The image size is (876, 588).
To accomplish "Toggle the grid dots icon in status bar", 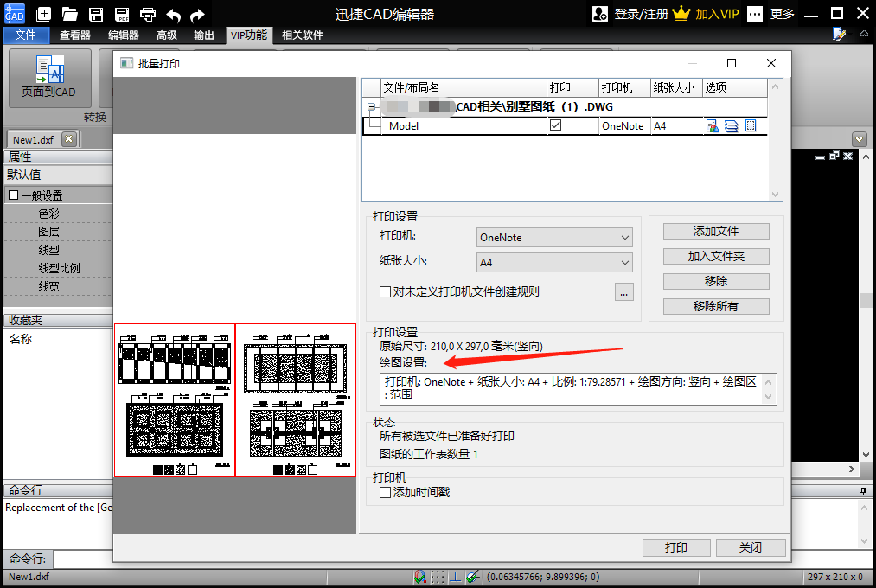I will 438,577.
